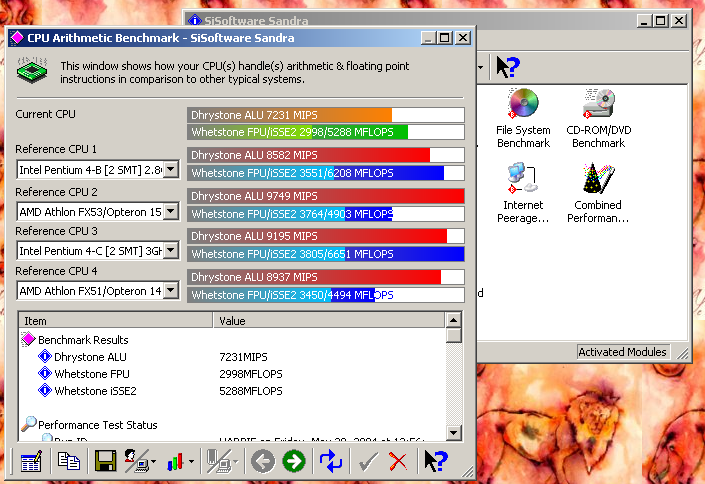Click the Activated Modules status panel
705x484 pixels.
(622, 352)
